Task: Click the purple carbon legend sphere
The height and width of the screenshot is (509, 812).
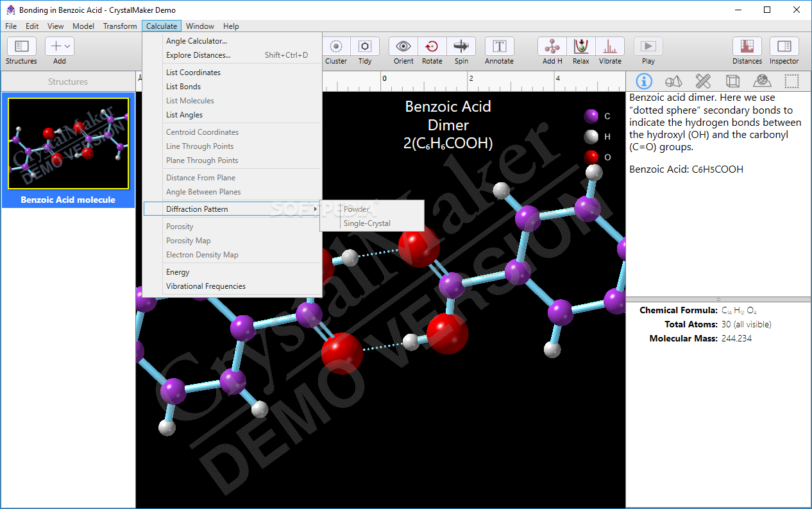Action: click(591, 116)
